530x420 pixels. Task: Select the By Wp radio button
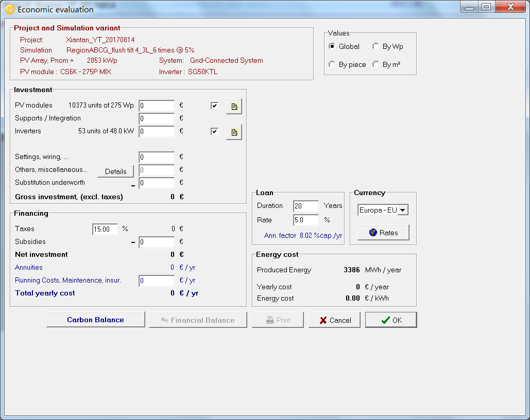coord(376,46)
